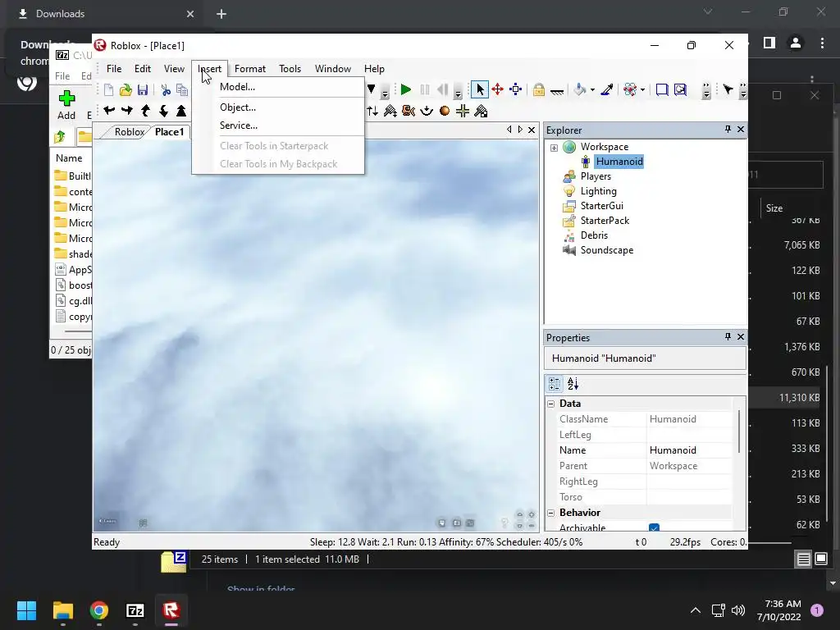The image size is (840, 630).
Task: Click the Copy icon in toolbar
Action: tap(182, 89)
